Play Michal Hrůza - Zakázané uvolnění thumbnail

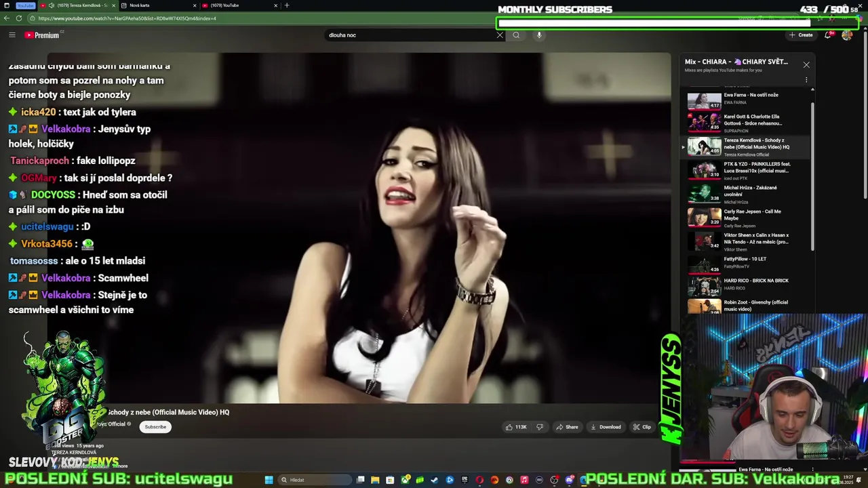point(705,193)
